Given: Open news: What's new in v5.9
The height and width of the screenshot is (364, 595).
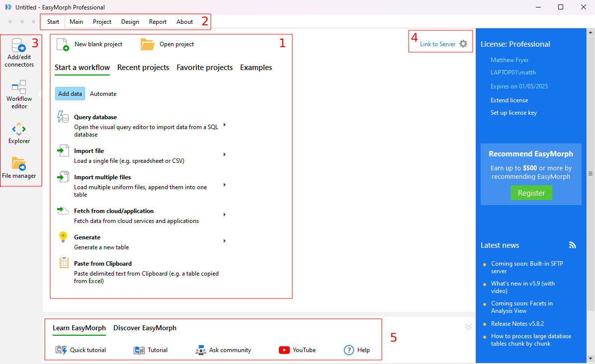Looking at the screenshot, I should (523, 287).
